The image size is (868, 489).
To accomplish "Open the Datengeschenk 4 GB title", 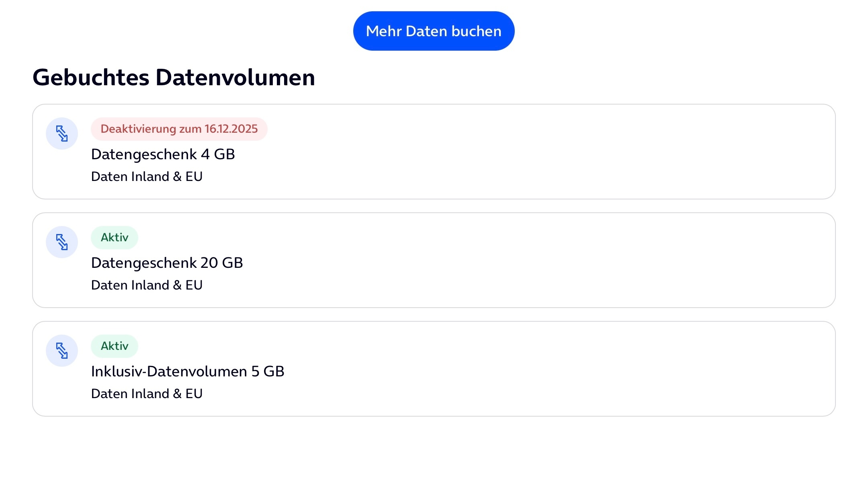I will point(163,154).
